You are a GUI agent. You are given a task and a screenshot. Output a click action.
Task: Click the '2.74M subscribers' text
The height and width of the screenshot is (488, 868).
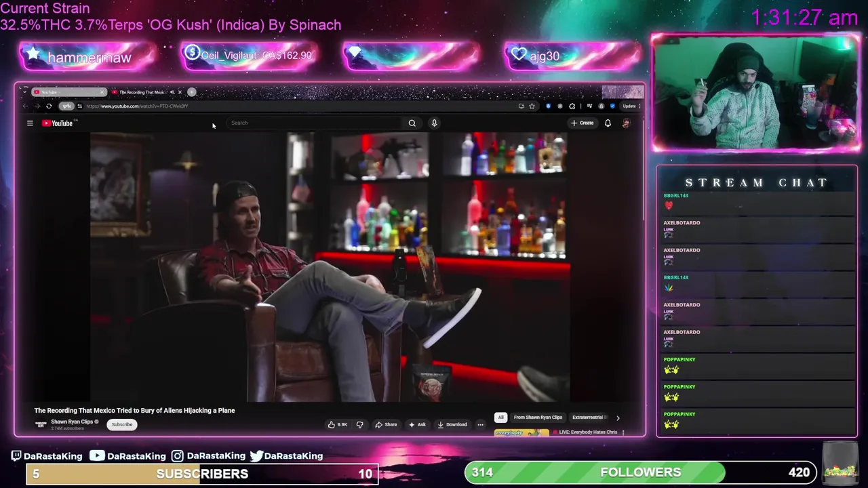67,428
